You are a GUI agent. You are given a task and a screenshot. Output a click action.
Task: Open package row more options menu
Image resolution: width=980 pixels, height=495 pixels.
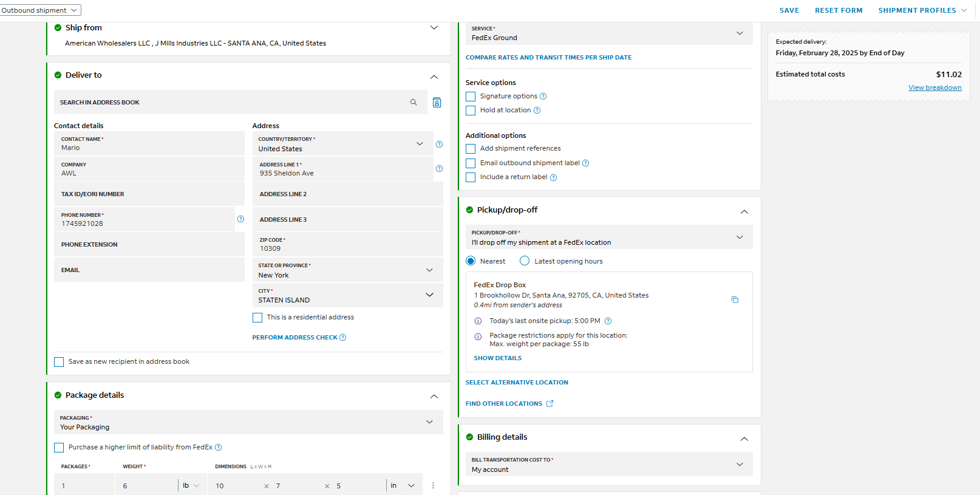click(433, 486)
